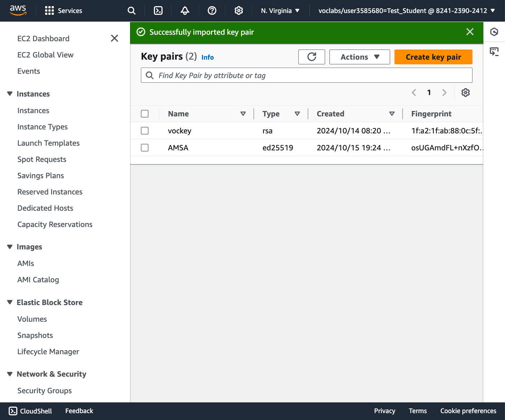Open the voclabs account menu
The image size is (505, 420).
[407, 11]
